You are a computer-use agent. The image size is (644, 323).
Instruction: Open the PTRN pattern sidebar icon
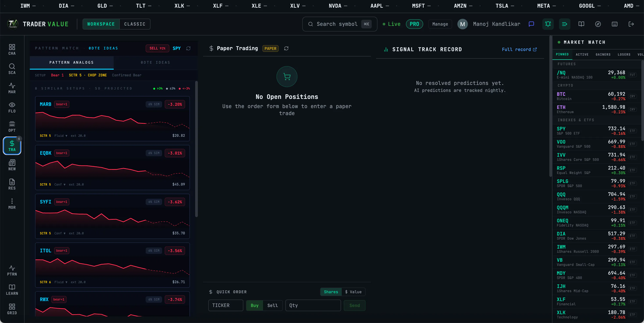click(x=12, y=270)
